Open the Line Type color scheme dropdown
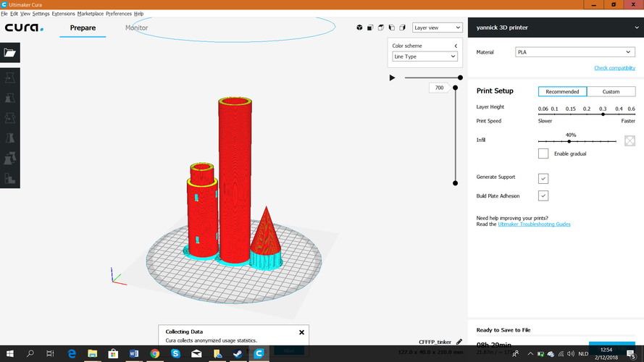 pos(425,56)
